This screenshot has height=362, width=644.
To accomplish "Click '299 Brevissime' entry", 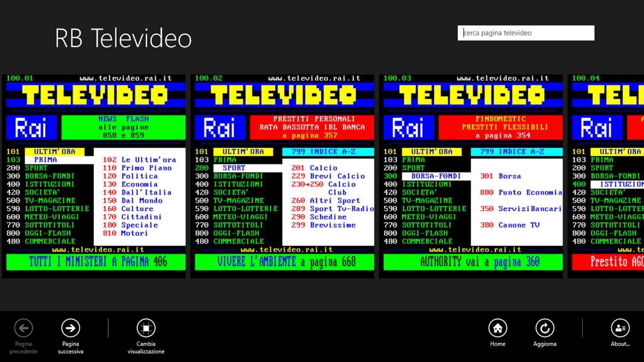I will pyautogui.click(x=324, y=225).
